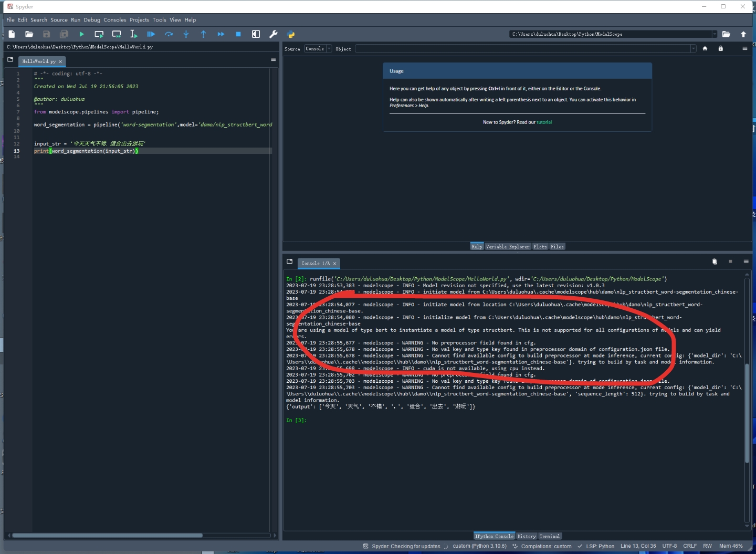
Task: Continue execution until next breakpoint
Action: [221, 34]
